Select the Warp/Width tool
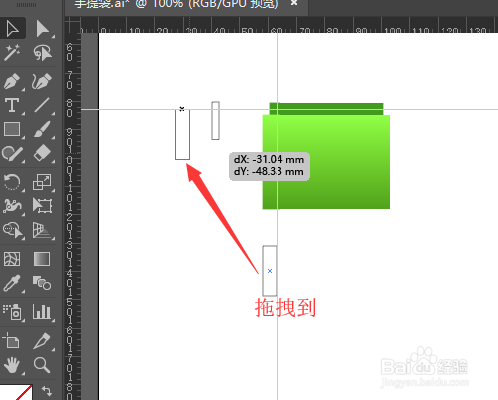This screenshot has height=400, width=498. click(x=13, y=206)
